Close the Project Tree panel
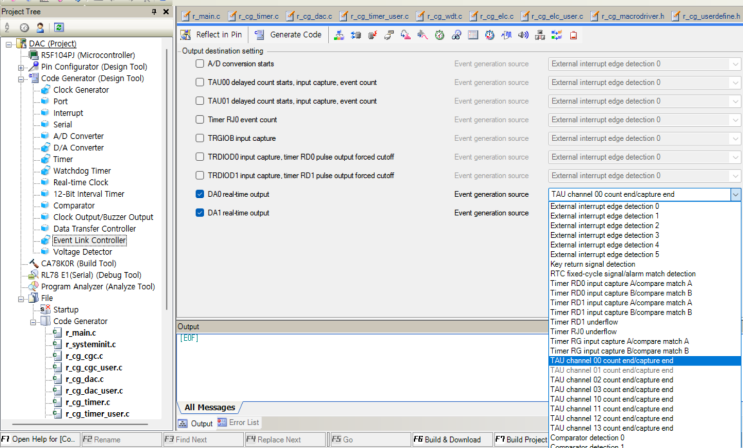This screenshot has height=448, width=743. [166, 11]
